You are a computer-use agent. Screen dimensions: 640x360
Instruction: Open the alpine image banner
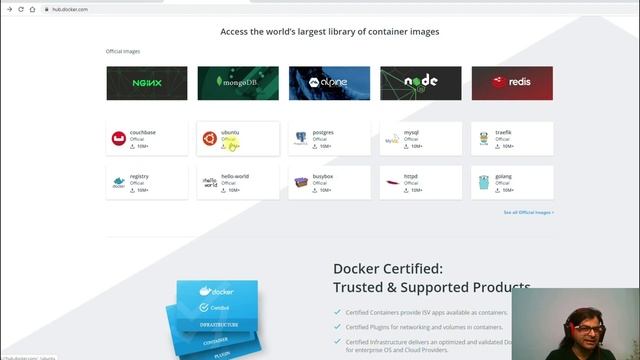[x=329, y=83]
